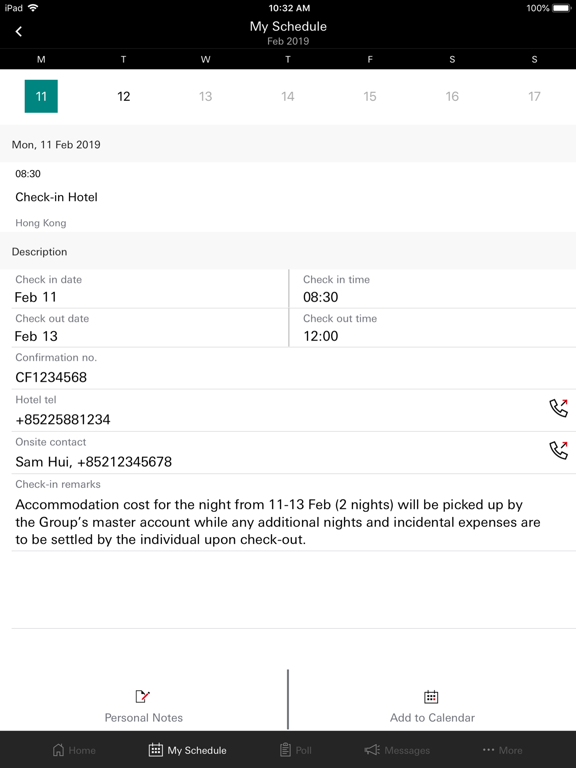The height and width of the screenshot is (768, 576).
Task: Open Personal Notes pencil icon
Action: [x=142, y=696]
